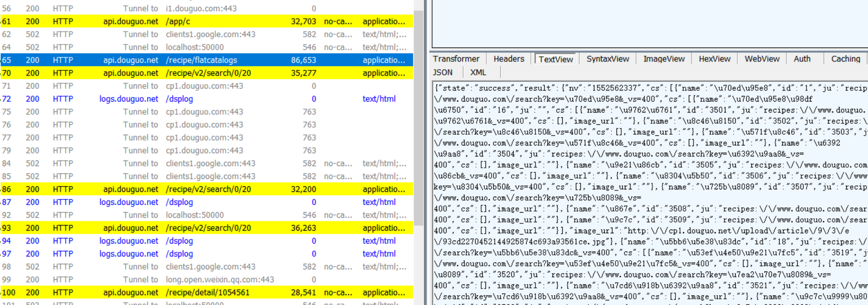Select session 92 tunnel to localhost:50000
This screenshot has width=868, height=305.
(x=207, y=215)
